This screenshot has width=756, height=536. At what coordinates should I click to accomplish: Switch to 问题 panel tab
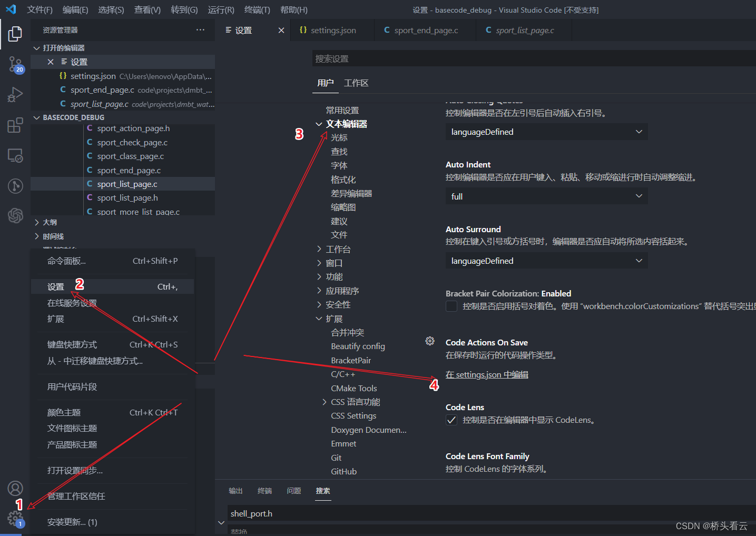coord(293,491)
